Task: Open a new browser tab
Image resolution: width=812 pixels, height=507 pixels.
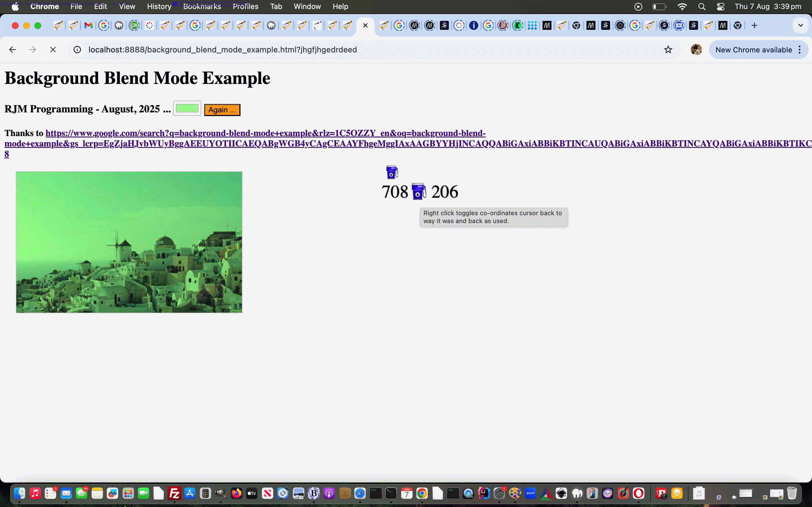Action: coord(754,25)
